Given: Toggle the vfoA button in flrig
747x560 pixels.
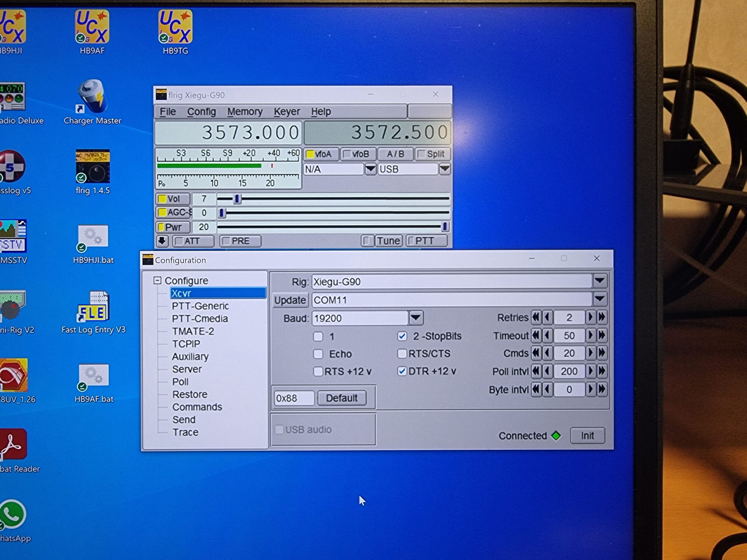Looking at the screenshot, I should click(321, 154).
